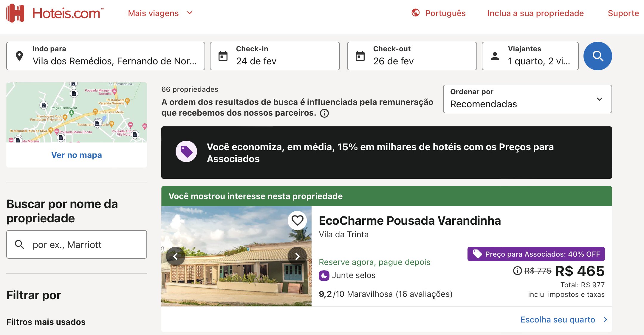Click the blue search magnifier button

(597, 56)
